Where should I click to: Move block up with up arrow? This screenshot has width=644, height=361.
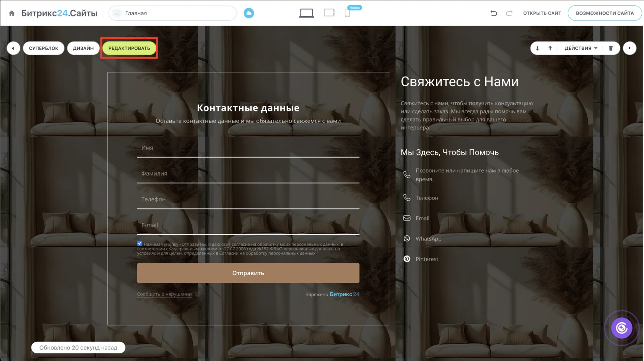550,48
